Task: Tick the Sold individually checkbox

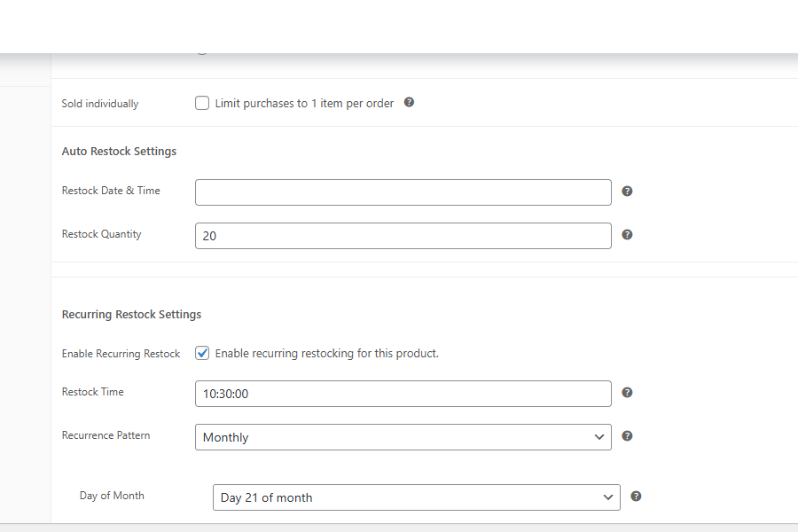Action: 202,103
